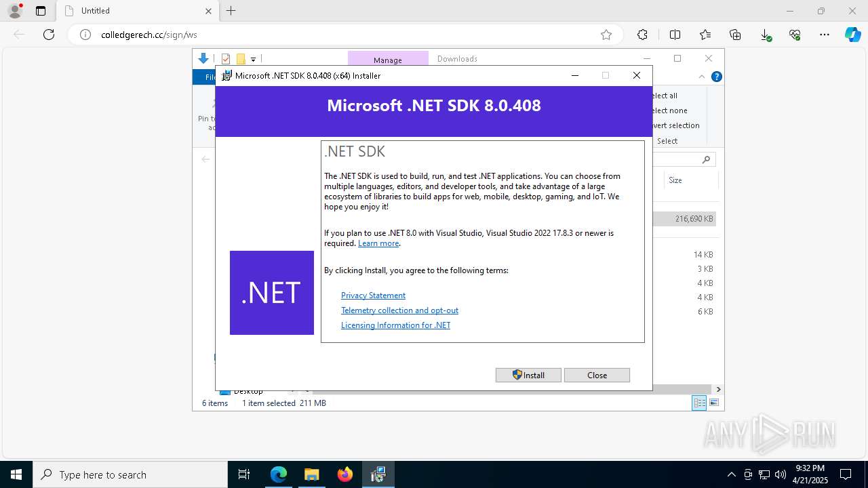Open Task View on the taskbar
This screenshot has width=868, height=488.
pyautogui.click(x=244, y=474)
